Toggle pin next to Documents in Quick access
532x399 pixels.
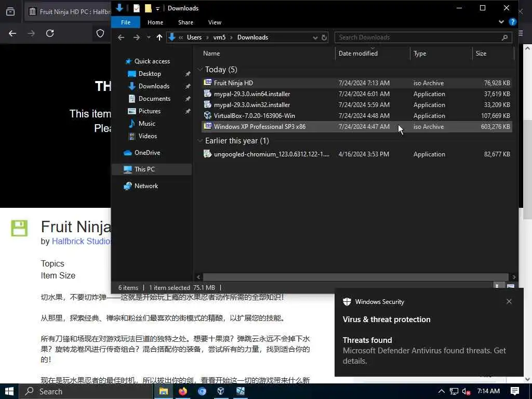tap(188, 99)
